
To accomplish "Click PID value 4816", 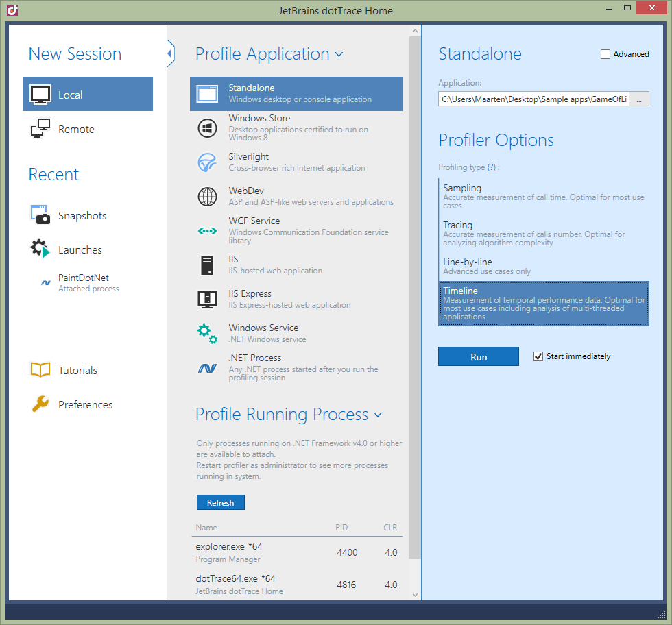I will click(x=346, y=585).
